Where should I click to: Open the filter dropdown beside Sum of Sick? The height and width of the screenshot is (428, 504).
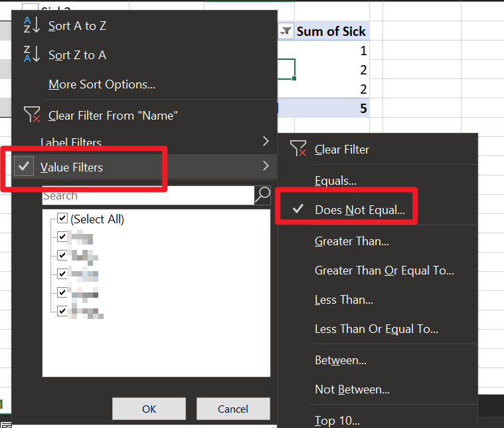[286, 31]
